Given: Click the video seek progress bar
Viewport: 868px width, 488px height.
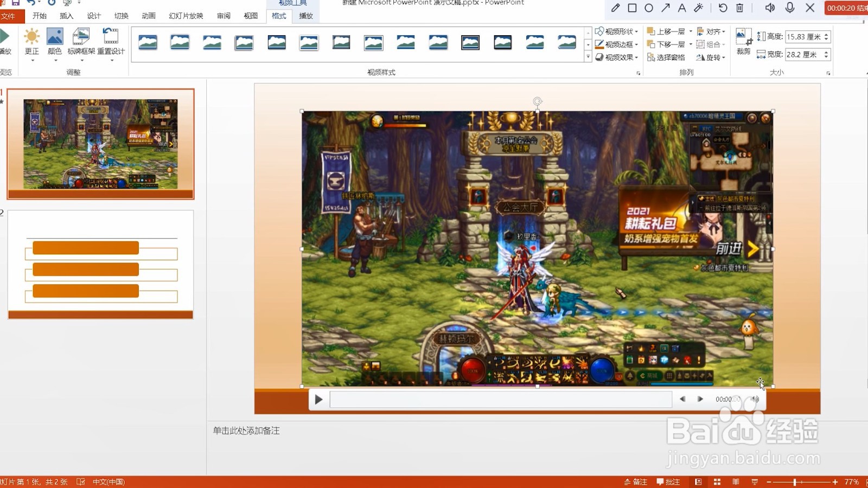Looking at the screenshot, I should [501, 400].
